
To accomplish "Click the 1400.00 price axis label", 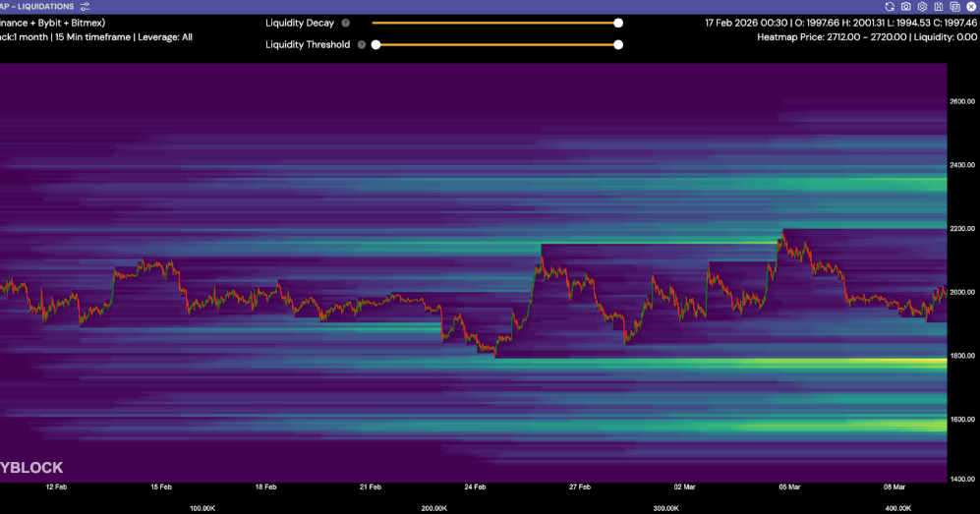I will pos(962,479).
